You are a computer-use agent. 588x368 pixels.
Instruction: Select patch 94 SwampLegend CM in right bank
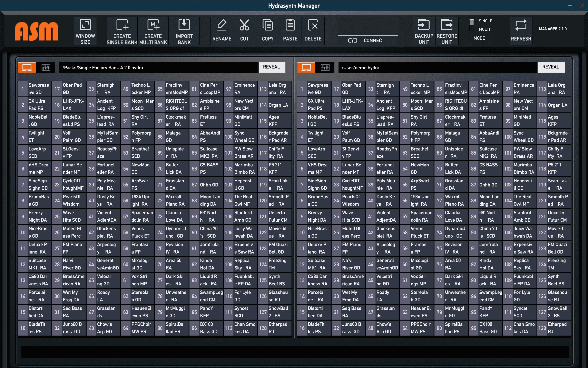pos(486,296)
